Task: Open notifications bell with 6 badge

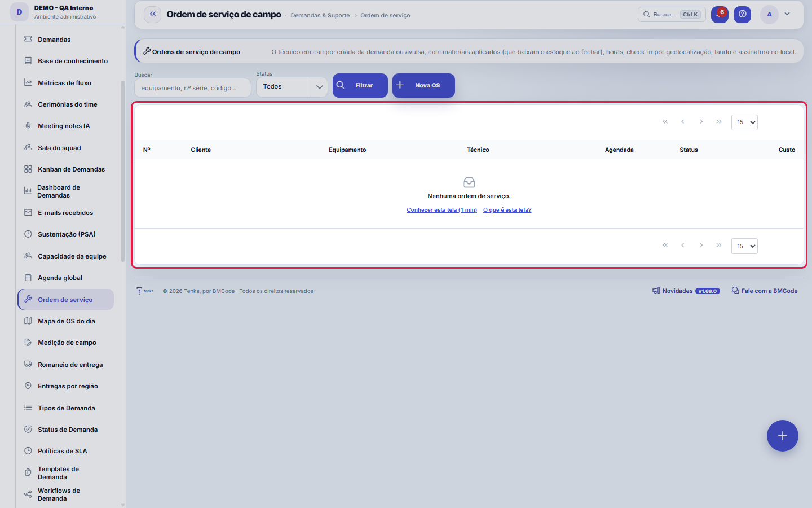Action: click(x=720, y=15)
